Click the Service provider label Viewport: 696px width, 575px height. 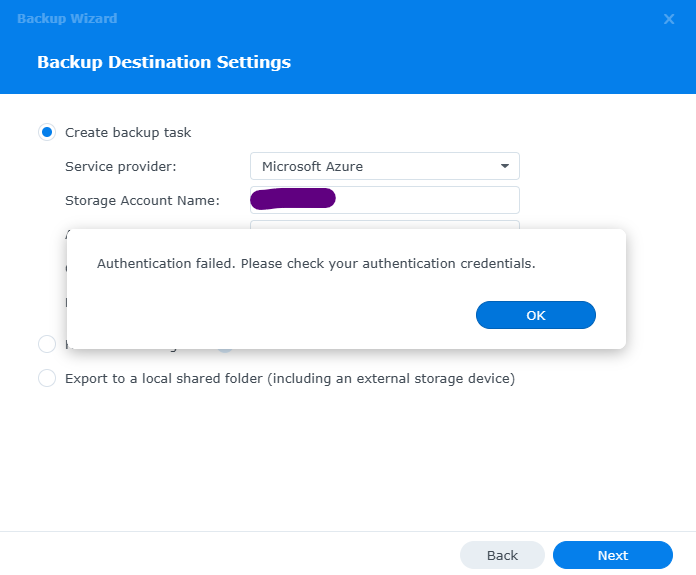pyautogui.click(x=120, y=166)
